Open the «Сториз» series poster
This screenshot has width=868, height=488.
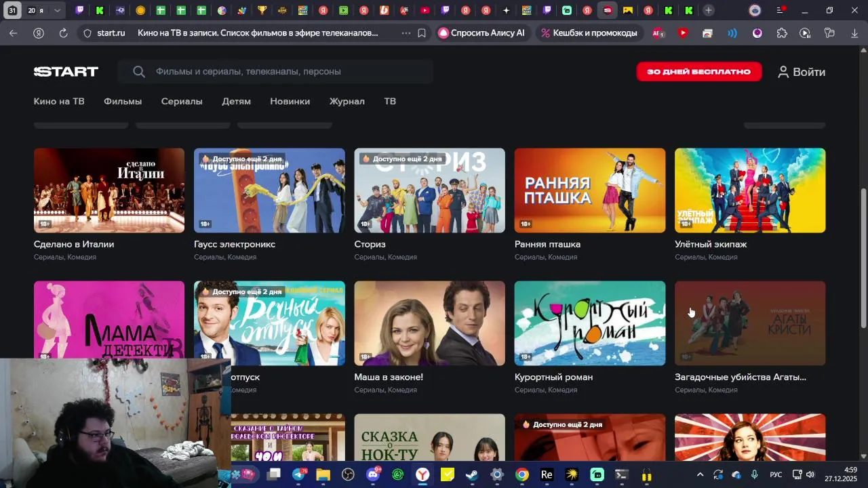(430, 190)
